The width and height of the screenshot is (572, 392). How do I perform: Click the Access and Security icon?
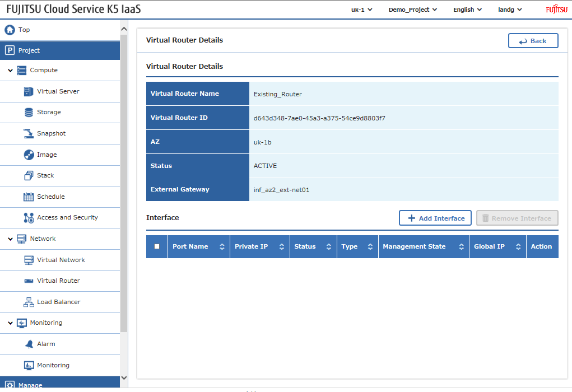coord(29,218)
